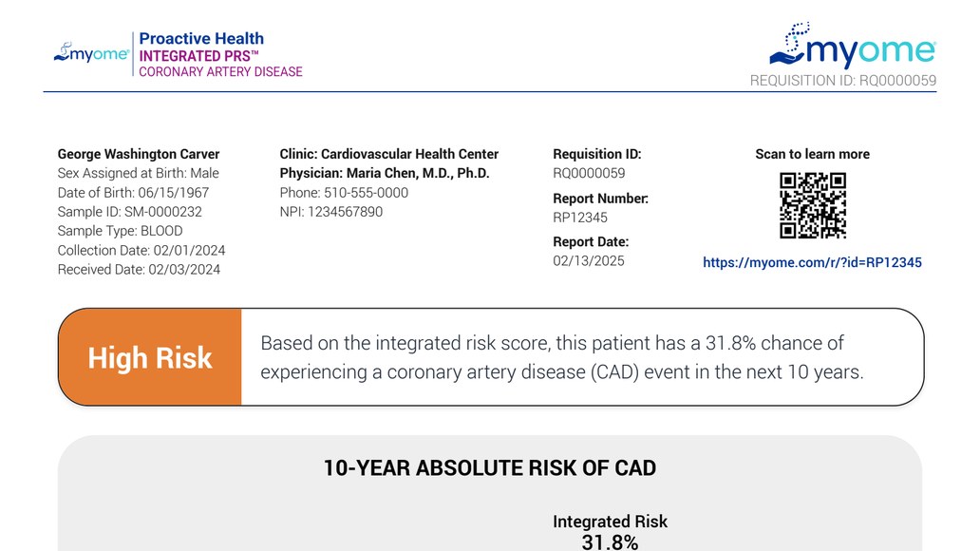Click the Report Number value RP12345

[580, 218]
